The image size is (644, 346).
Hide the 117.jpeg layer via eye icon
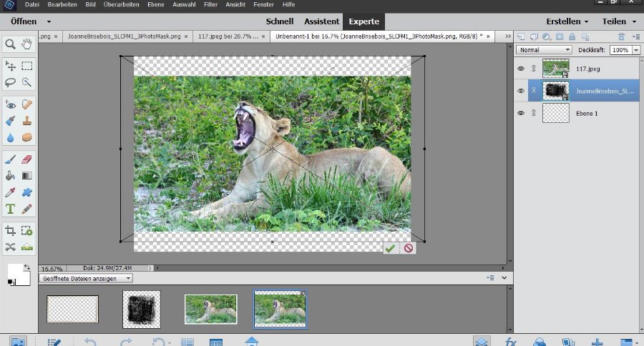coord(520,69)
